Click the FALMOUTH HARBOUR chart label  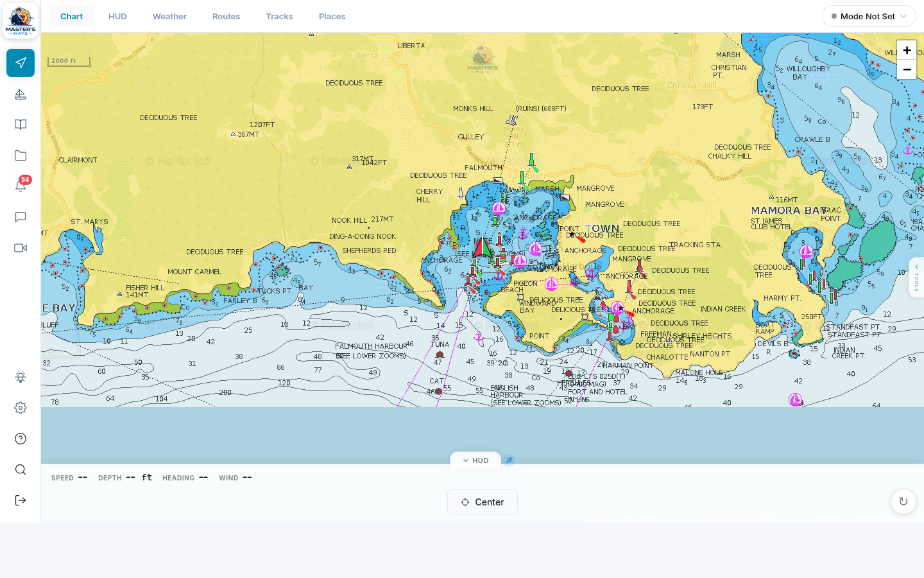click(371, 346)
